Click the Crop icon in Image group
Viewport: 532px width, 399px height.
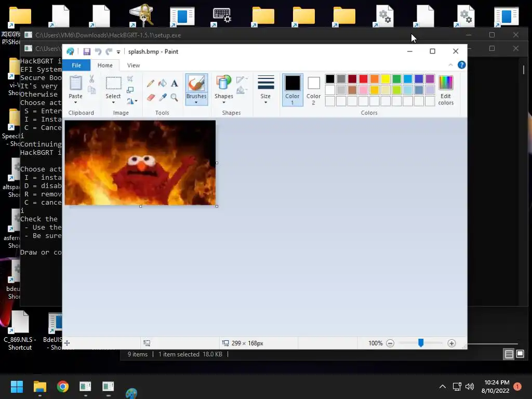[x=130, y=79]
